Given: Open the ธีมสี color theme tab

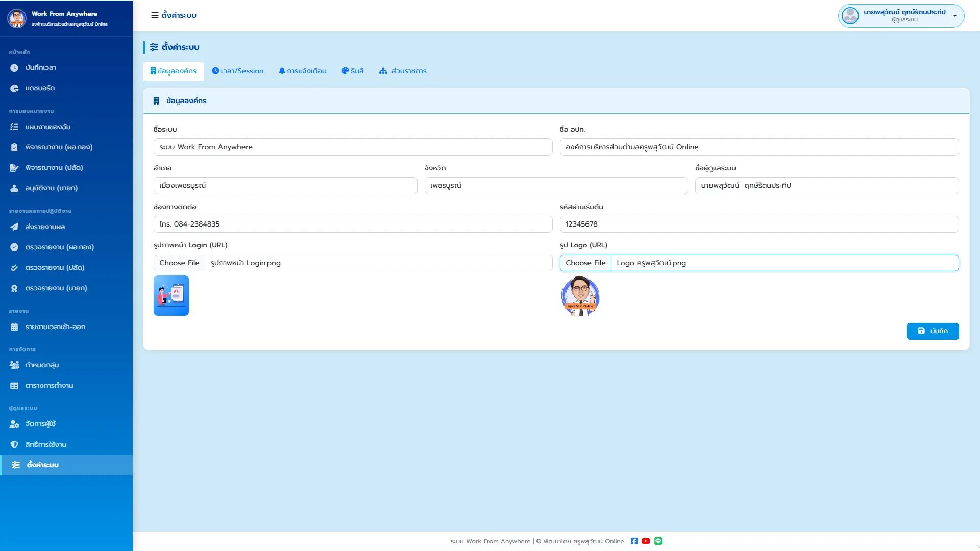Looking at the screenshot, I should coord(353,71).
